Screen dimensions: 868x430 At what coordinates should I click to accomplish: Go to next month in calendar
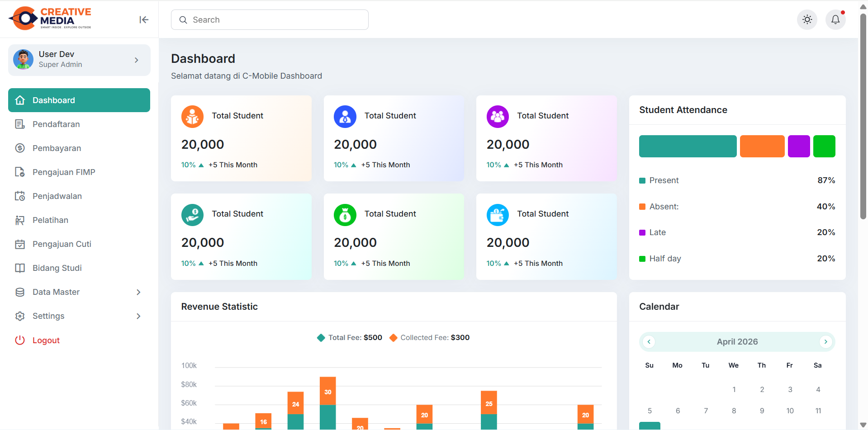(826, 341)
